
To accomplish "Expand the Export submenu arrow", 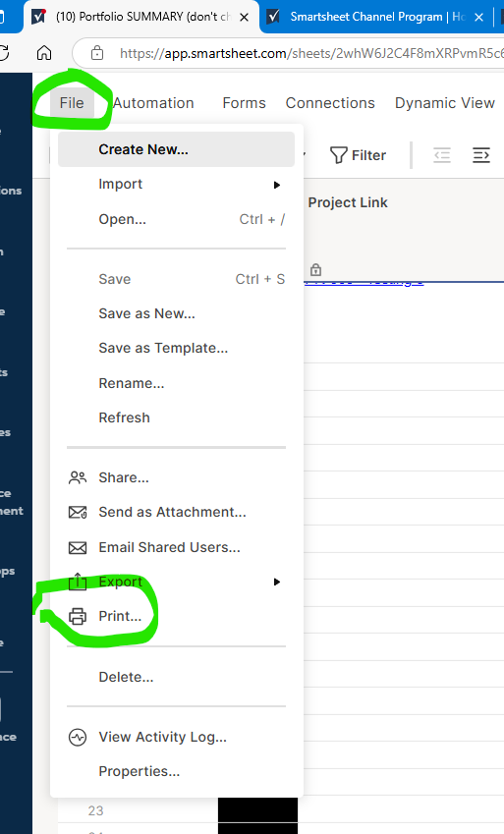I will pyautogui.click(x=277, y=582).
